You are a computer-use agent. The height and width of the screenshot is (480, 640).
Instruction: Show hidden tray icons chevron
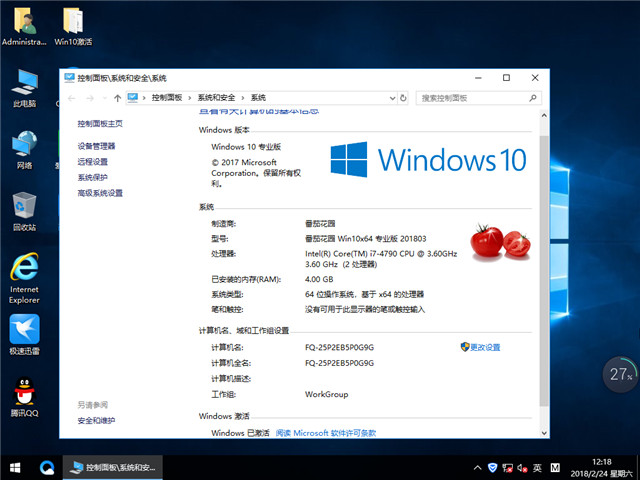(x=477, y=468)
